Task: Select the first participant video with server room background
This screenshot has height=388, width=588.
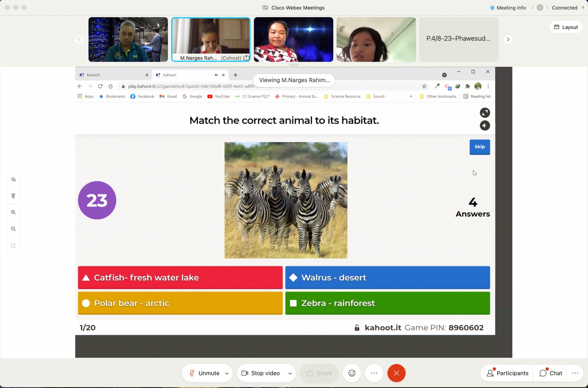Action: pyautogui.click(x=128, y=39)
